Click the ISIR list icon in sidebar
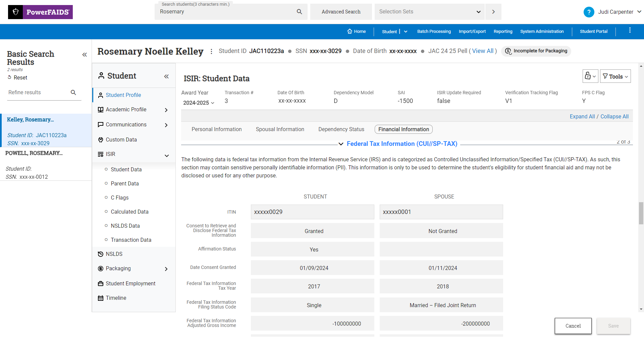The width and height of the screenshot is (644, 337). tap(100, 154)
